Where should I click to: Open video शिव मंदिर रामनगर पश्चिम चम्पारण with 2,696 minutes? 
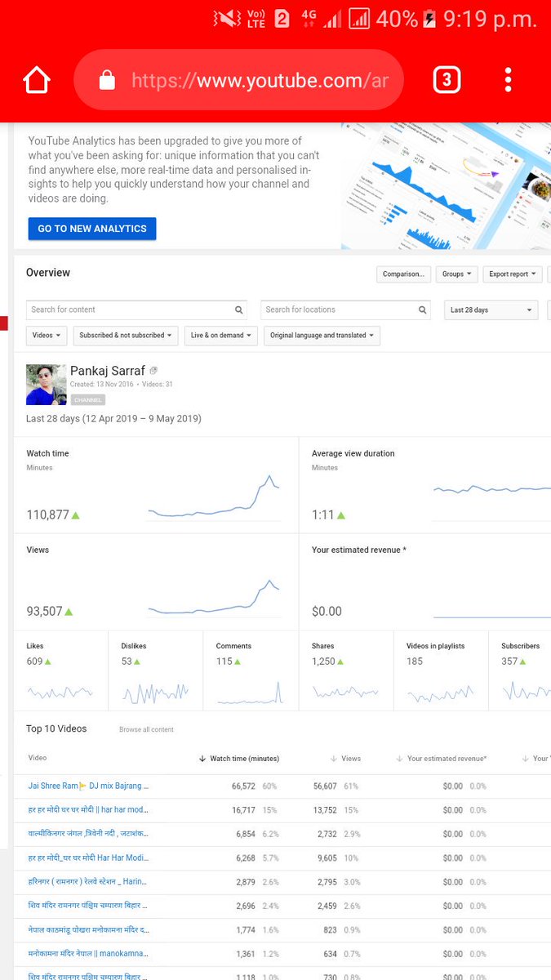(x=88, y=906)
